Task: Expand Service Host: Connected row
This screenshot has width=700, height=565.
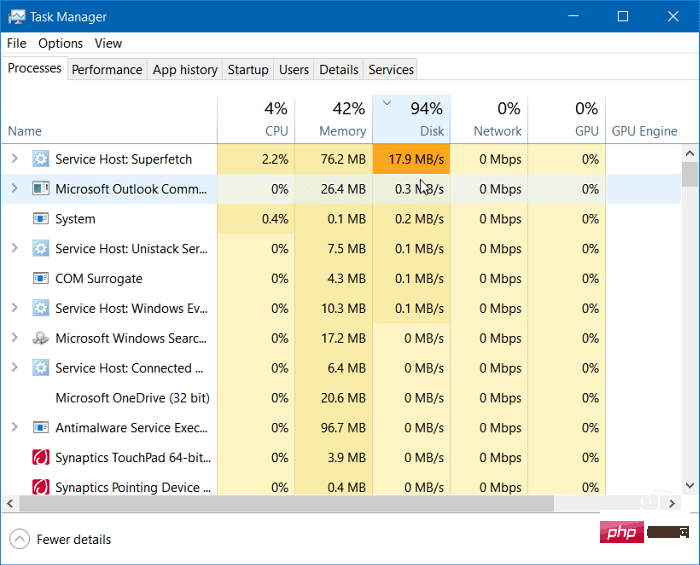Action: tap(14, 368)
